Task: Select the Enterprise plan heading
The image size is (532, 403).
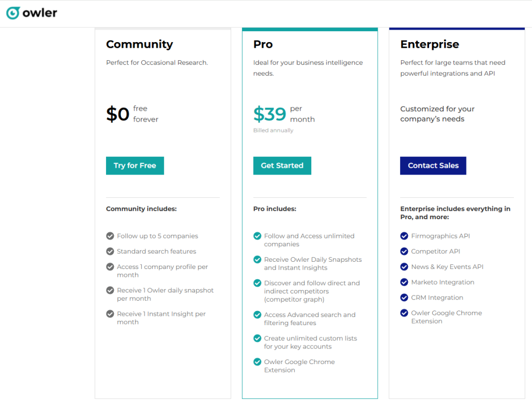Action: (430, 44)
